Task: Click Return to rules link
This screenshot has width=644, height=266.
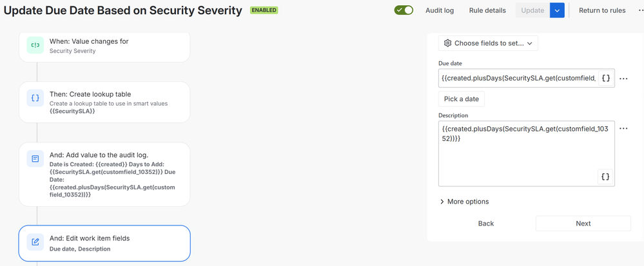Action: (x=602, y=10)
